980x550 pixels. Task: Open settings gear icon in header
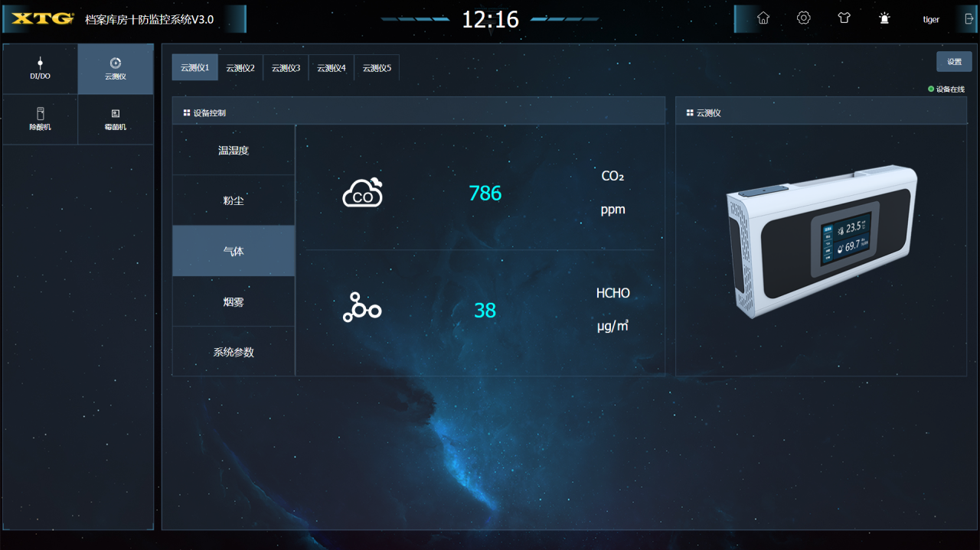point(803,18)
